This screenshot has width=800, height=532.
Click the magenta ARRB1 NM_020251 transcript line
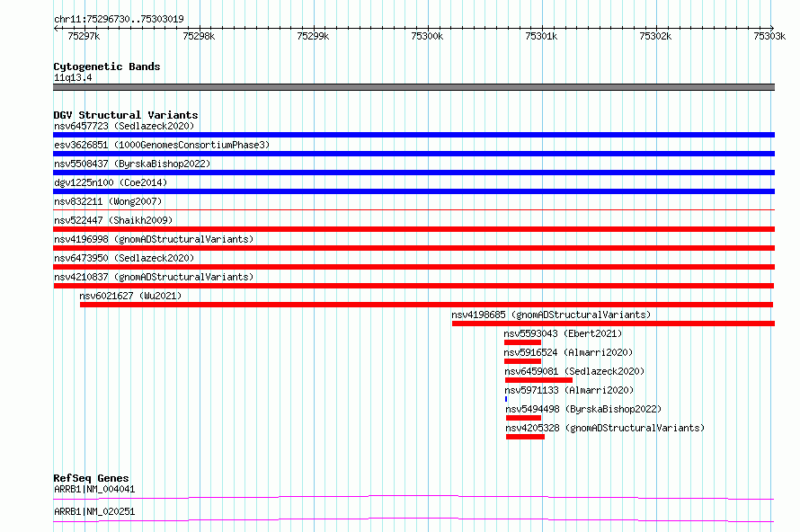tap(413, 519)
